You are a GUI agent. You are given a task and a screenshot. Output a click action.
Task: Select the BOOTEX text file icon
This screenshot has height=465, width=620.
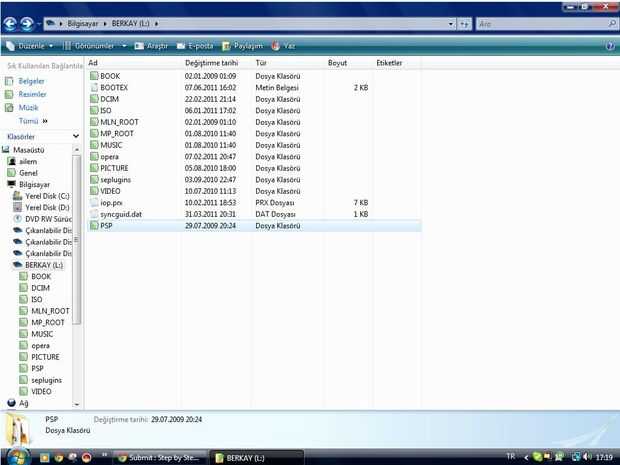(94, 87)
